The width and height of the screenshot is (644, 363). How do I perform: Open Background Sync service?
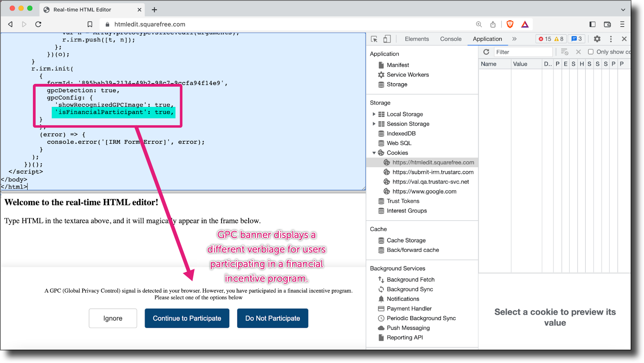click(x=410, y=289)
